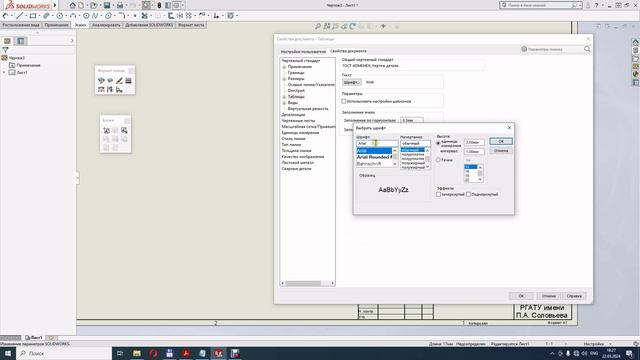Open the Design Library in right task pane
Screen dimensions: 640x360
click(636, 50)
